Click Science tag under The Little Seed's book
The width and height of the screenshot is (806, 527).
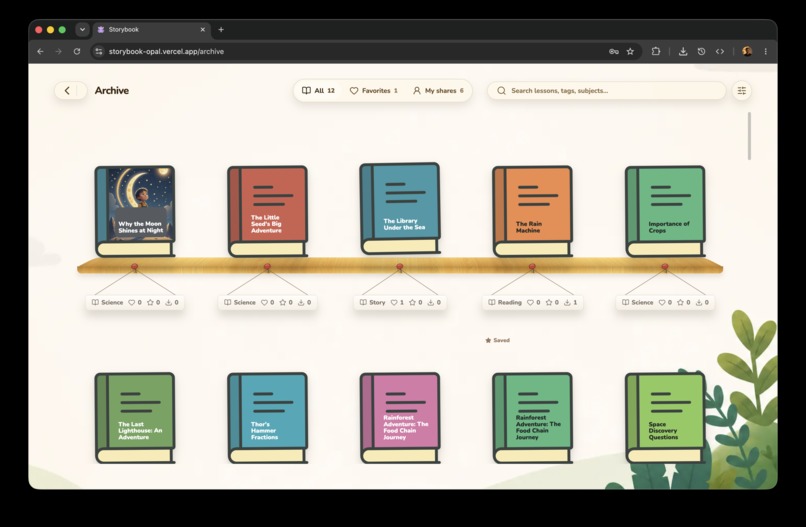point(240,302)
